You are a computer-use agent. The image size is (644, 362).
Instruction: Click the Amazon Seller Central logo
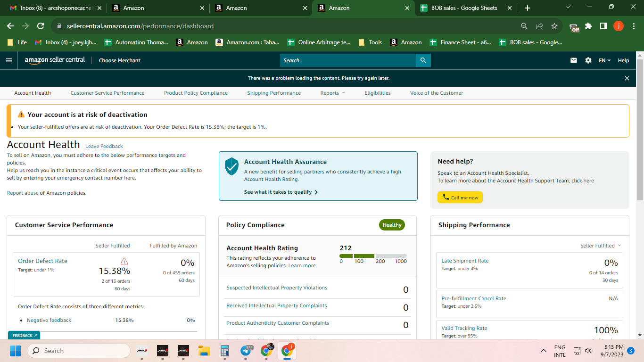pyautogui.click(x=55, y=60)
